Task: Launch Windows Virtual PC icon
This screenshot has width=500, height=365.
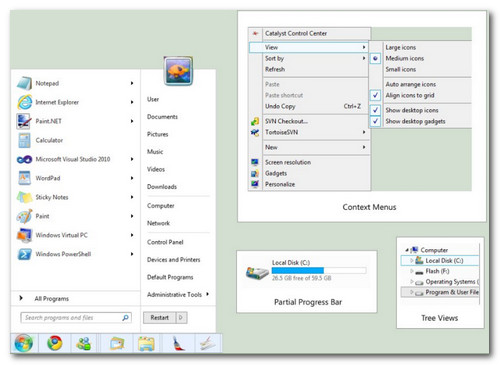Action: (x=24, y=235)
